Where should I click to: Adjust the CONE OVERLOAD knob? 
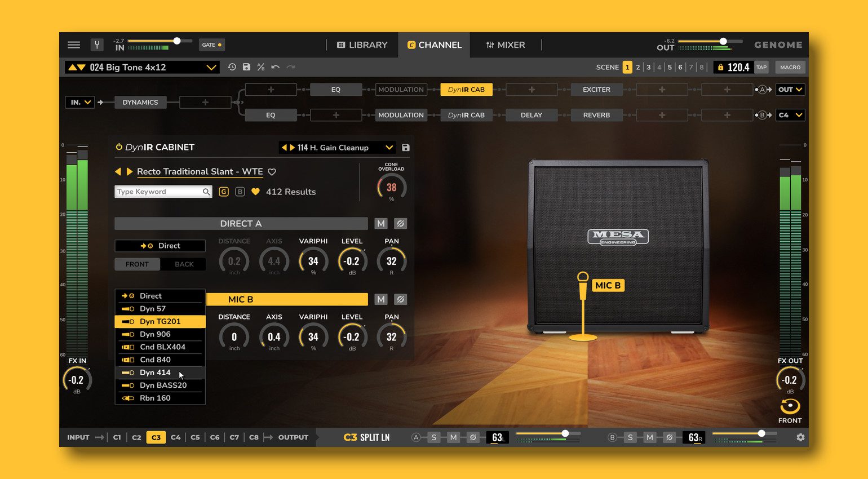(391, 188)
